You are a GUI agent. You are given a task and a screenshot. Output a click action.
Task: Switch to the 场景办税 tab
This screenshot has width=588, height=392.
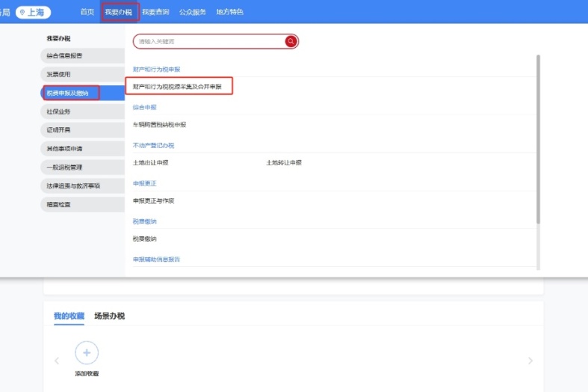pos(109,316)
